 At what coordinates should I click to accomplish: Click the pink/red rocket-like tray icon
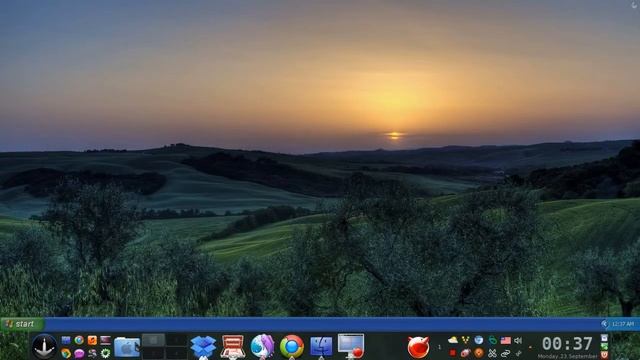coord(465,353)
